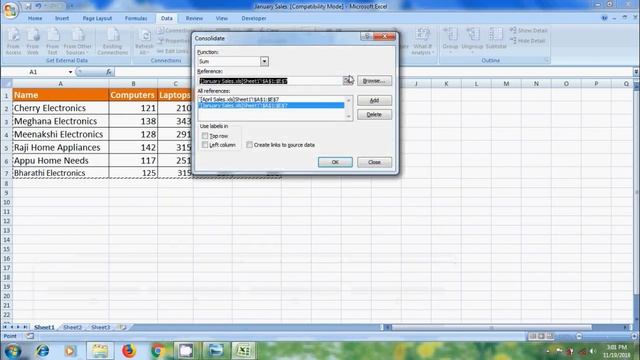Click the Delete button

point(374,115)
